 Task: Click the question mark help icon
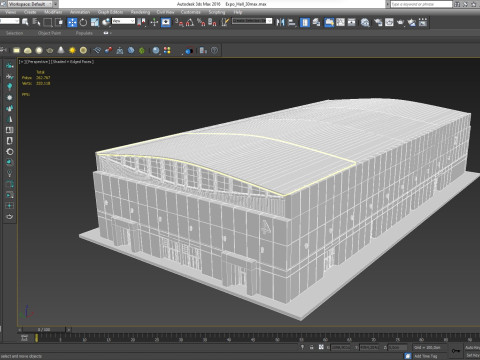pyautogui.click(x=214, y=50)
